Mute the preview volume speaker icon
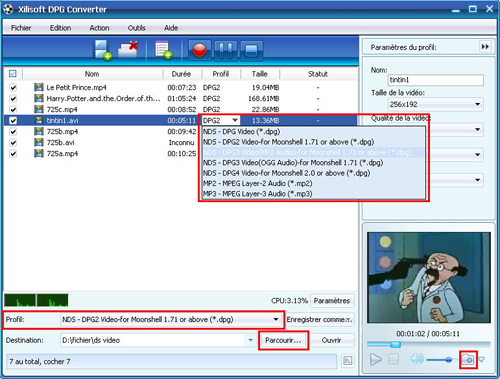 point(417,359)
